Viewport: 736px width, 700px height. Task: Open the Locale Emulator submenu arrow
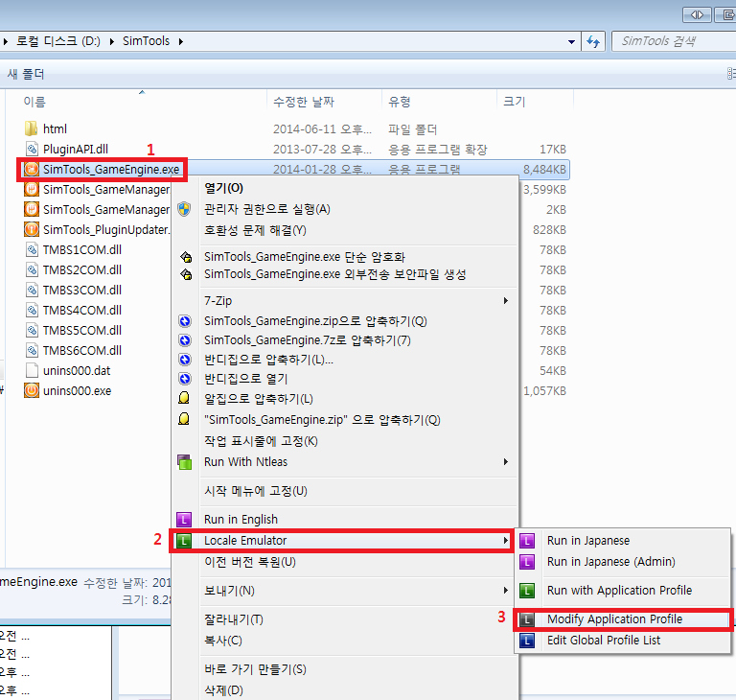coord(506,540)
